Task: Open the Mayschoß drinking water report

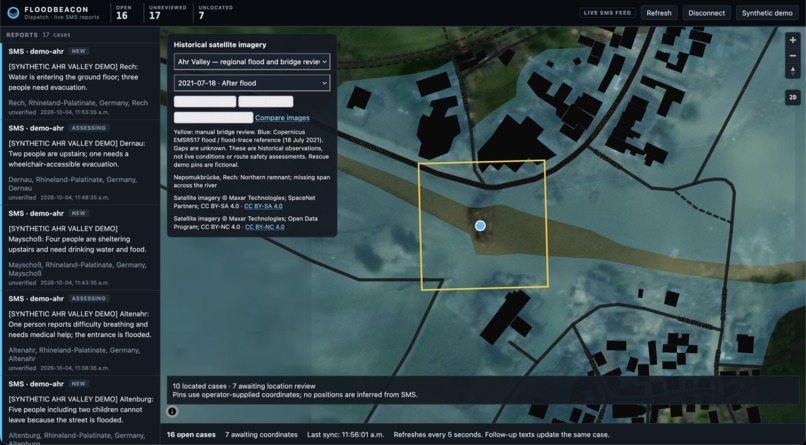Action: pos(80,248)
